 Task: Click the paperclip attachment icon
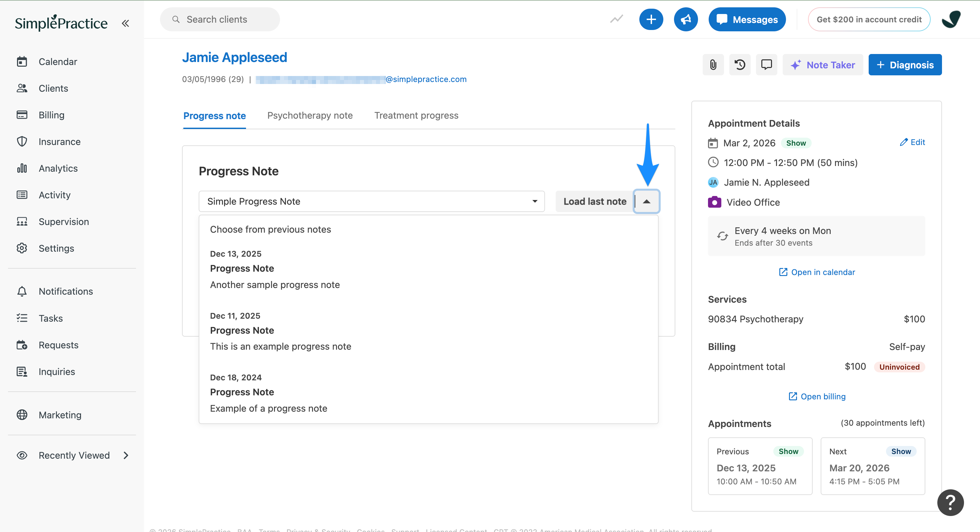(713, 65)
